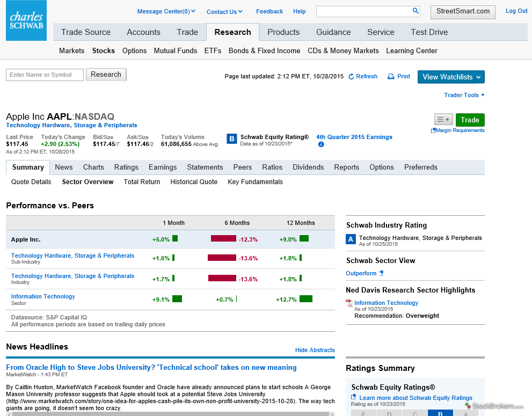Screen dimensions: 532x416
Task: Click the Sub-Industry Technology Hardware link
Action: point(72,256)
